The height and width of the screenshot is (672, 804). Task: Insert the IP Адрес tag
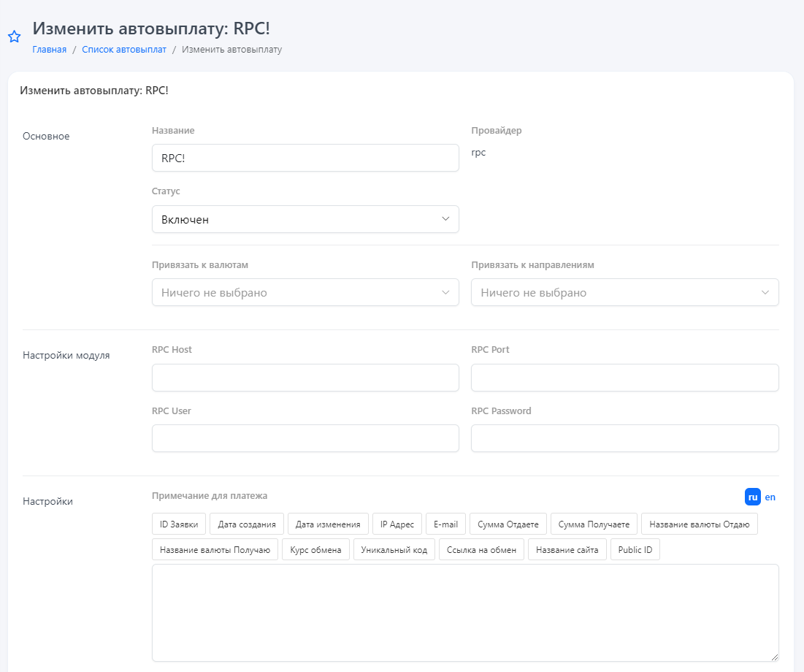pyautogui.click(x=397, y=524)
